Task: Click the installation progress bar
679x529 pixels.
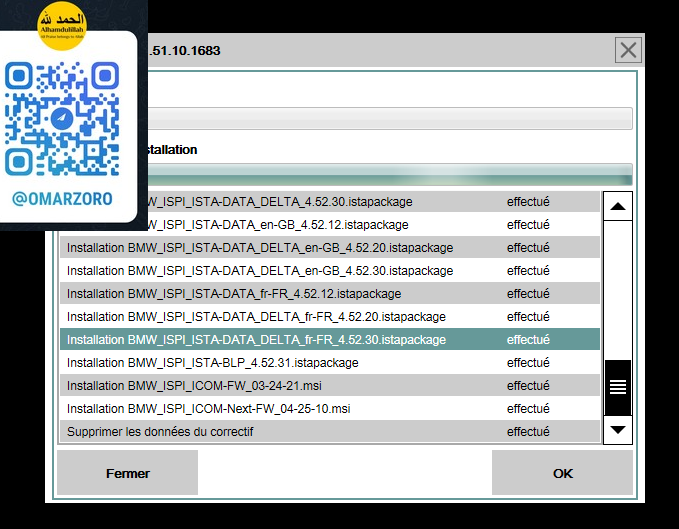Action: [390, 174]
